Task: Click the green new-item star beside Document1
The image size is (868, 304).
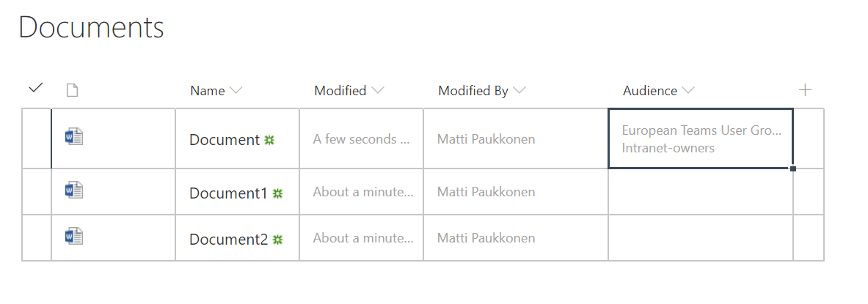Action: [277, 193]
